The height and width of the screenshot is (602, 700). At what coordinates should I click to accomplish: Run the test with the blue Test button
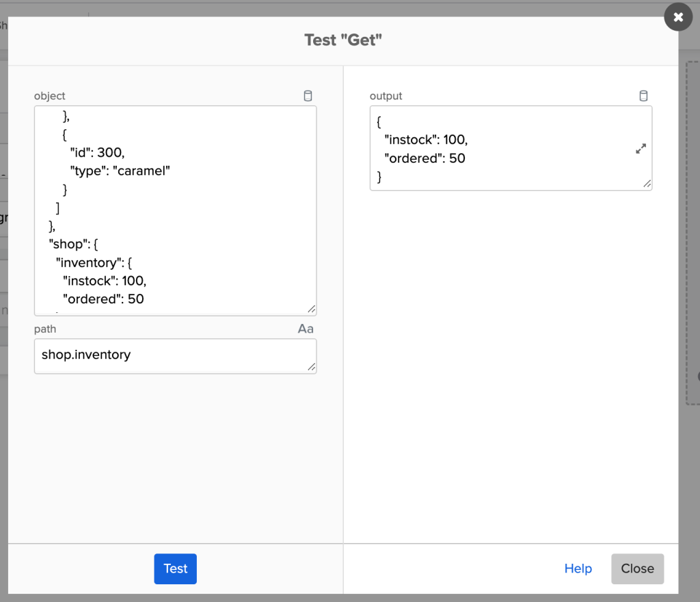click(175, 569)
